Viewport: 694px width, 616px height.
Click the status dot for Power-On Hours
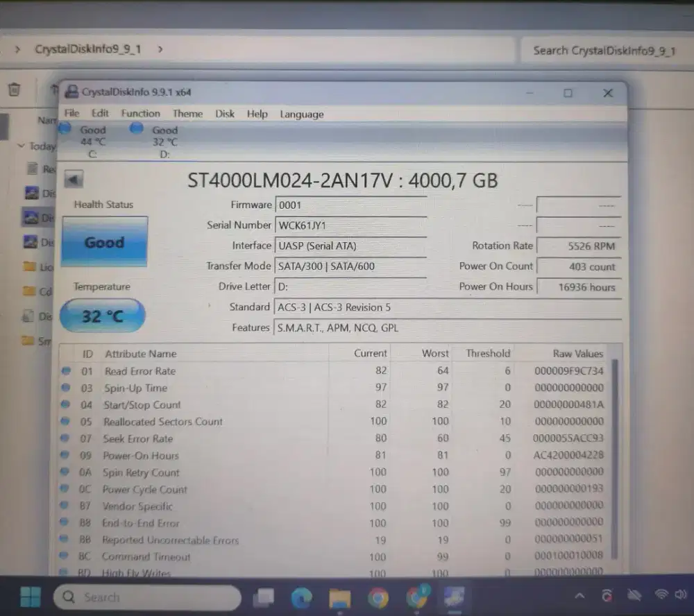point(65,455)
